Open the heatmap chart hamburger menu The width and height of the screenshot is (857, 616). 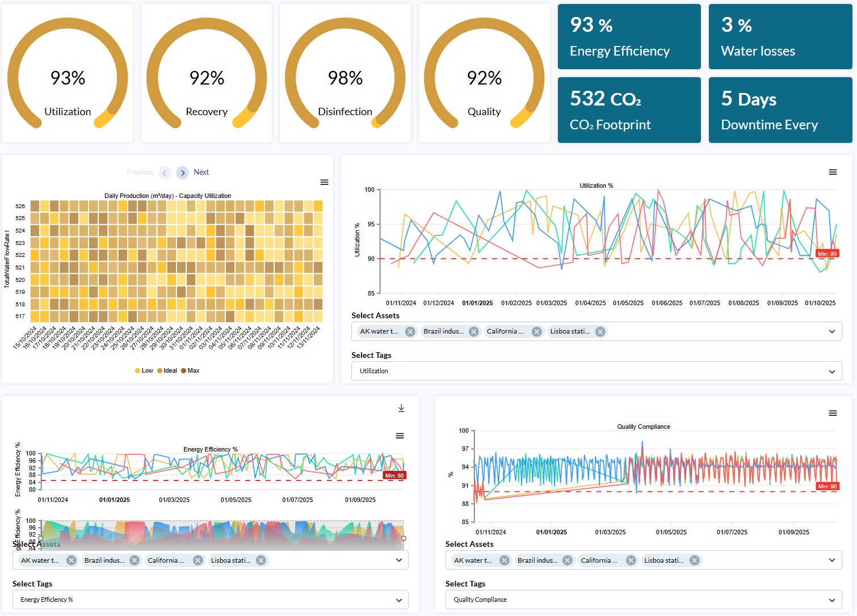[324, 182]
